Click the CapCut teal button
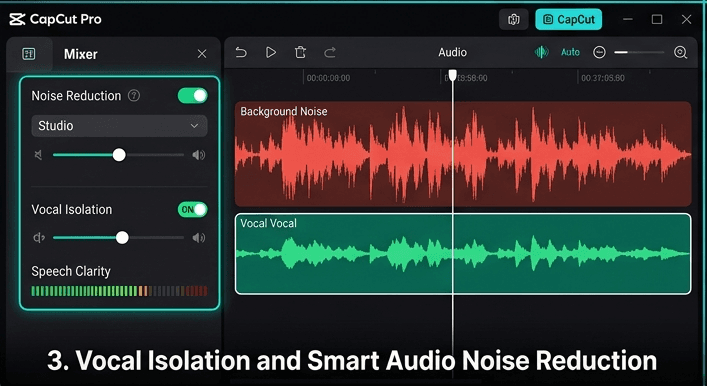 coord(569,19)
